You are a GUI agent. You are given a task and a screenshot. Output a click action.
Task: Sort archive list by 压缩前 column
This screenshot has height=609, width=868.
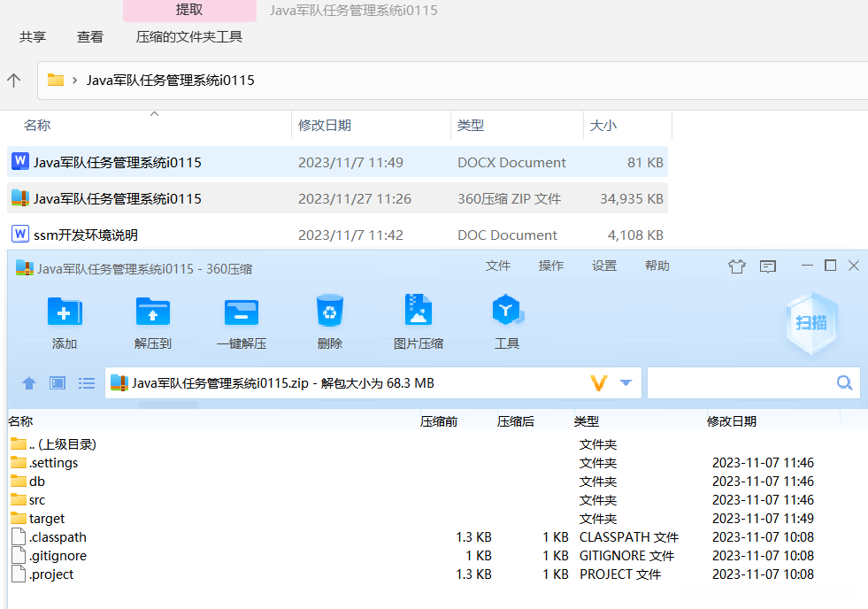pyautogui.click(x=439, y=421)
